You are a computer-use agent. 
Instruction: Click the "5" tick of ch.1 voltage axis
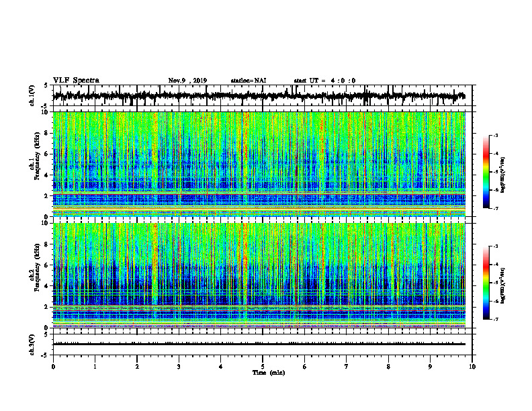point(47,85)
